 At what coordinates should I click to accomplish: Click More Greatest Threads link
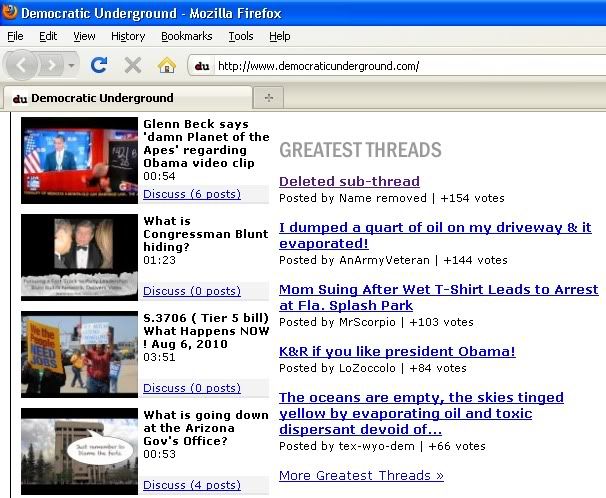tap(361, 475)
